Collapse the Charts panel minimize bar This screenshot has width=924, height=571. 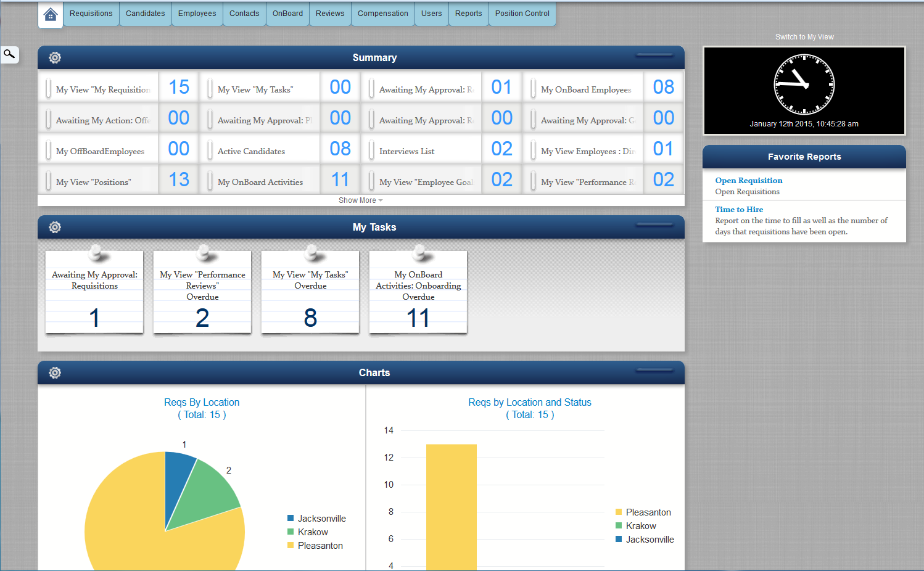pos(654,370)
